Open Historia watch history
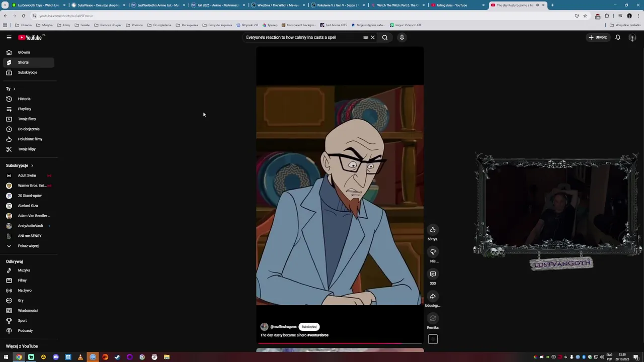The height and width of the screenshot is (362, 644). (28, 99)
